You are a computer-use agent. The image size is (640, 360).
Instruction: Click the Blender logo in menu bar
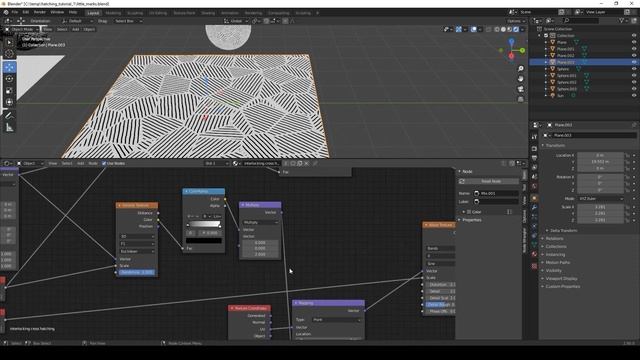click(6, 12)
